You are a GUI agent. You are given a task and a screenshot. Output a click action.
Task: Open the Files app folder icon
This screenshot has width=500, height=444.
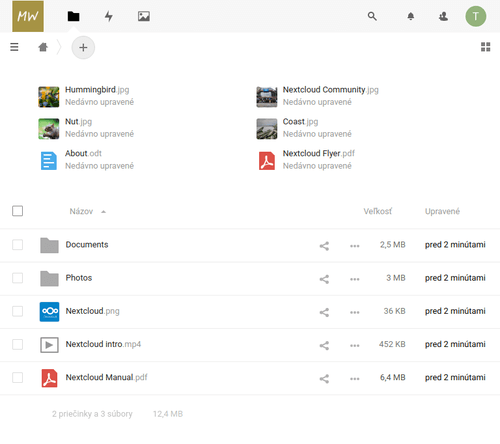pyautogui.click(x=73, y=16)
